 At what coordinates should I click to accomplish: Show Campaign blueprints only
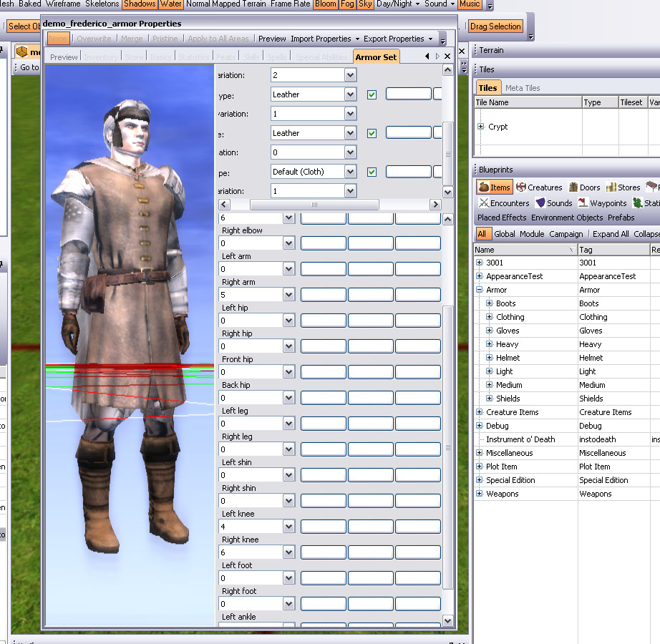[x=566, y=234]
